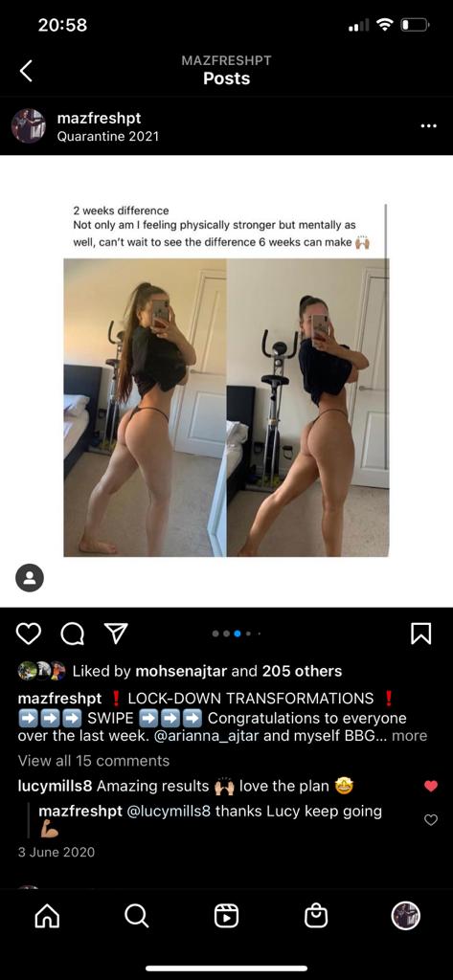The image size is (453, 980).
Task: Unlike lucymills8's comment red heart
Action: 430,787
